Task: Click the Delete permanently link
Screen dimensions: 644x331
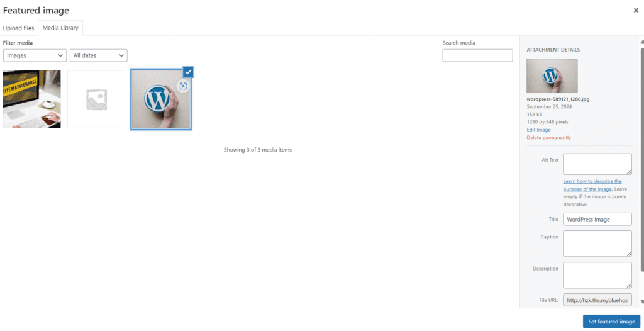Action: 548,138
